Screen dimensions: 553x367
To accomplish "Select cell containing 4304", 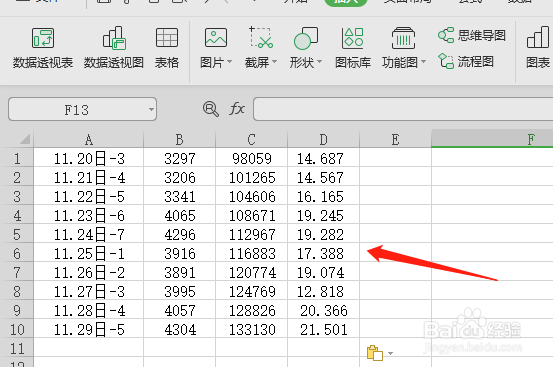I will (180, 330).
